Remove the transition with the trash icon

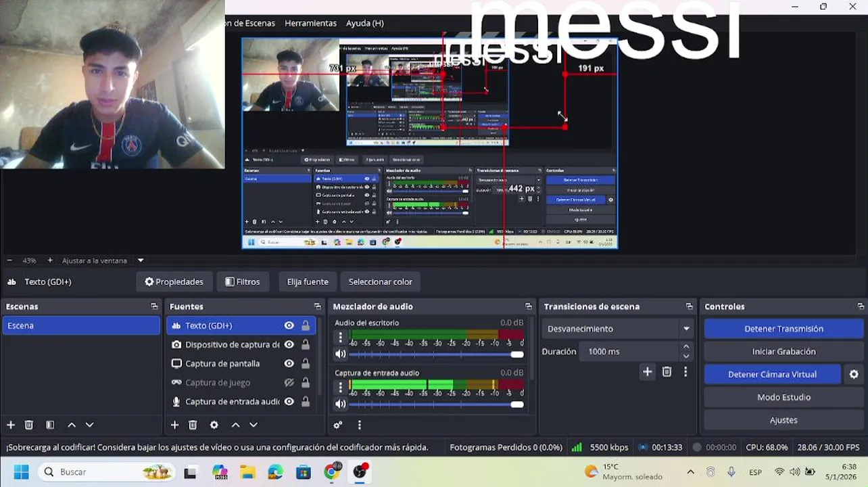667,371
